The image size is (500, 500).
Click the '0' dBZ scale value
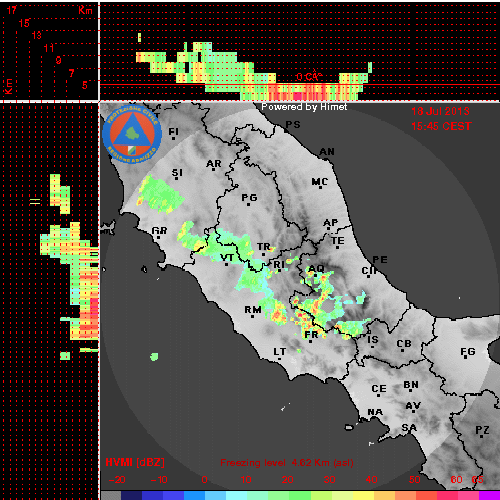pyautogui.click(x=204, y=480)
